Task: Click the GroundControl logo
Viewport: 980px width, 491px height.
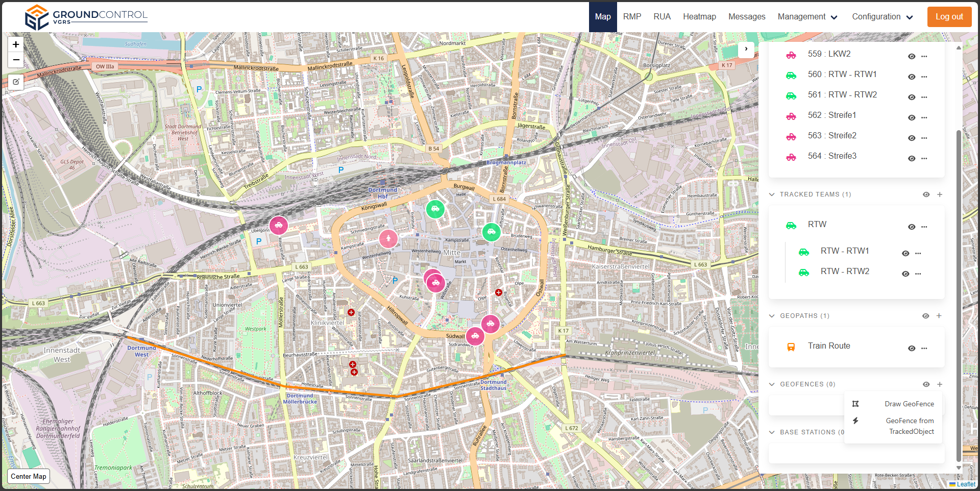Action: (x=86, y=17)
